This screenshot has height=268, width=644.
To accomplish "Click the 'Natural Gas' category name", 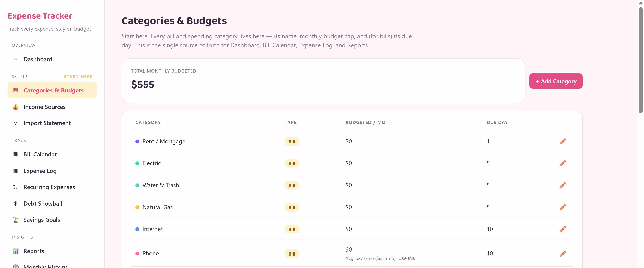I will coord(157,207).
